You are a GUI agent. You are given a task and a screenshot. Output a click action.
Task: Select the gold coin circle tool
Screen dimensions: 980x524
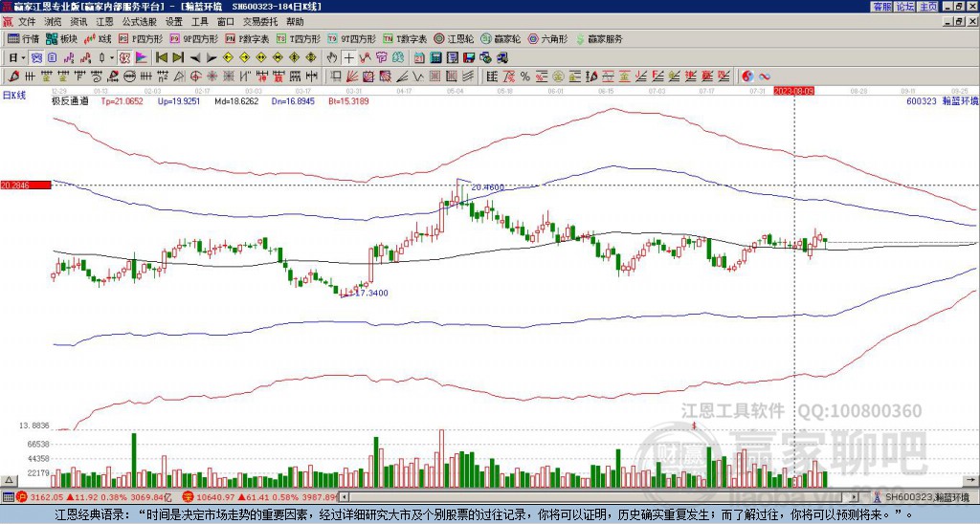pos(558,76)
